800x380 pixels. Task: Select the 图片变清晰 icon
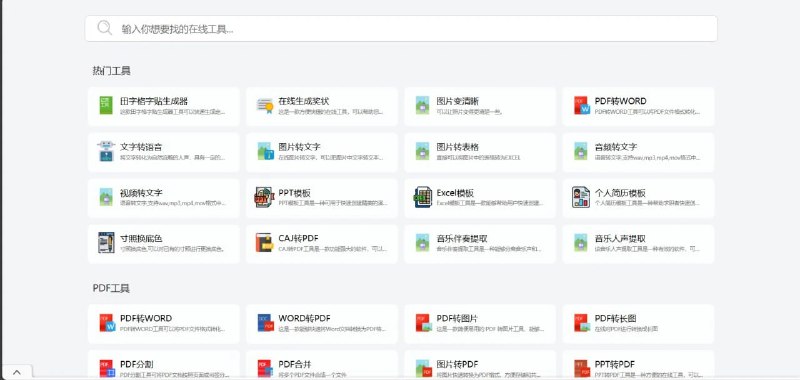pyautogui.click(x=422, y=106)
